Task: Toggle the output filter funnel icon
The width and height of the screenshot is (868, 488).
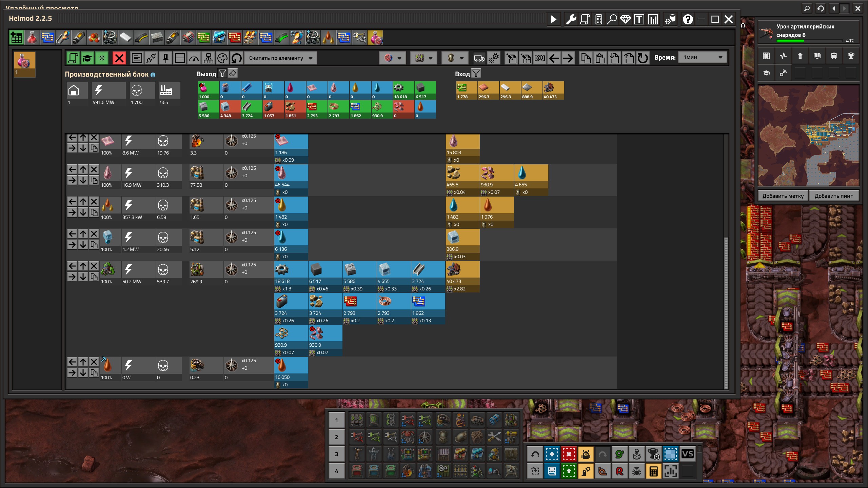Action: pos(222,73)
